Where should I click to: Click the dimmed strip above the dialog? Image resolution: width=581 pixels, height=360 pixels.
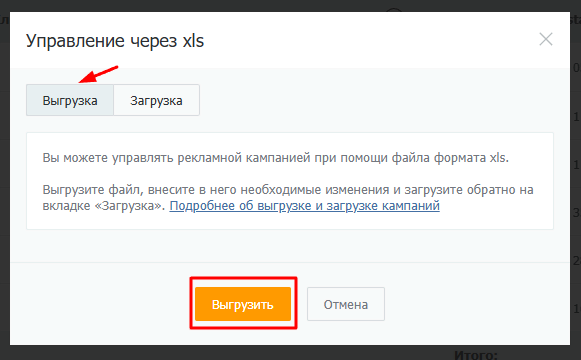[290, 6]
